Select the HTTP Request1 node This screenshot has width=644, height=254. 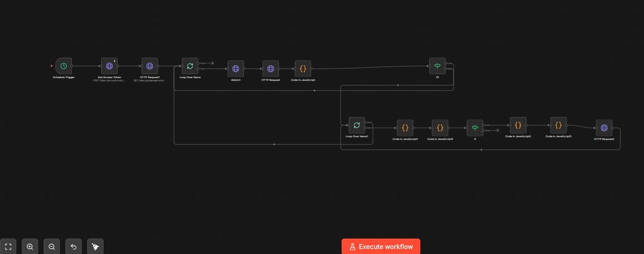[x=149, y=66]
